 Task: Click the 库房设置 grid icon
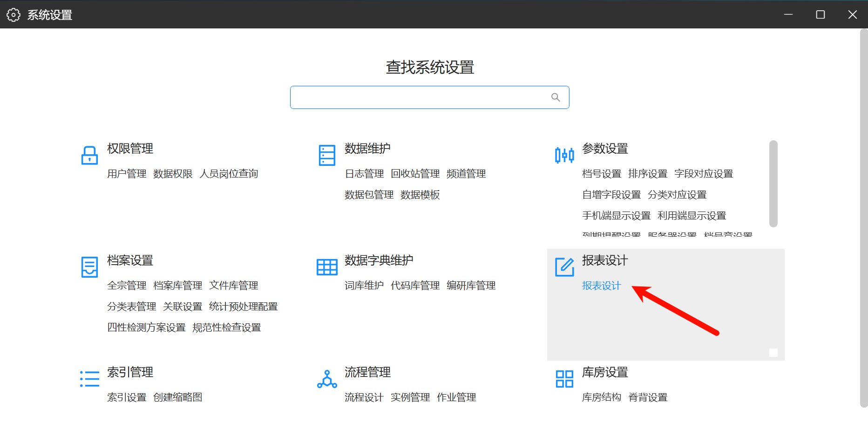click(x=564, y=379)
